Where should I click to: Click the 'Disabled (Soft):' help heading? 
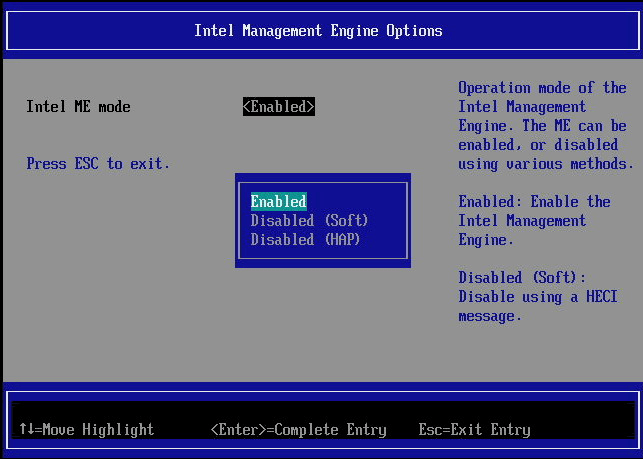click(522, 278)
